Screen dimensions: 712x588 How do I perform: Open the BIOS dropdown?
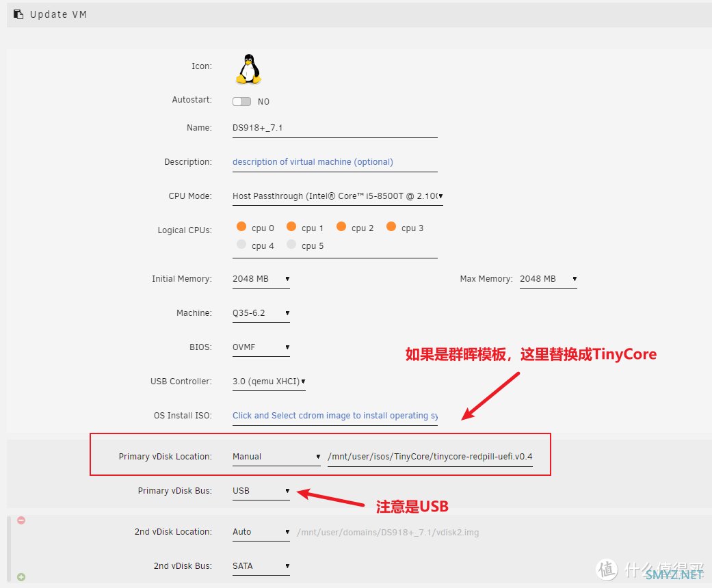click(261, 347)
